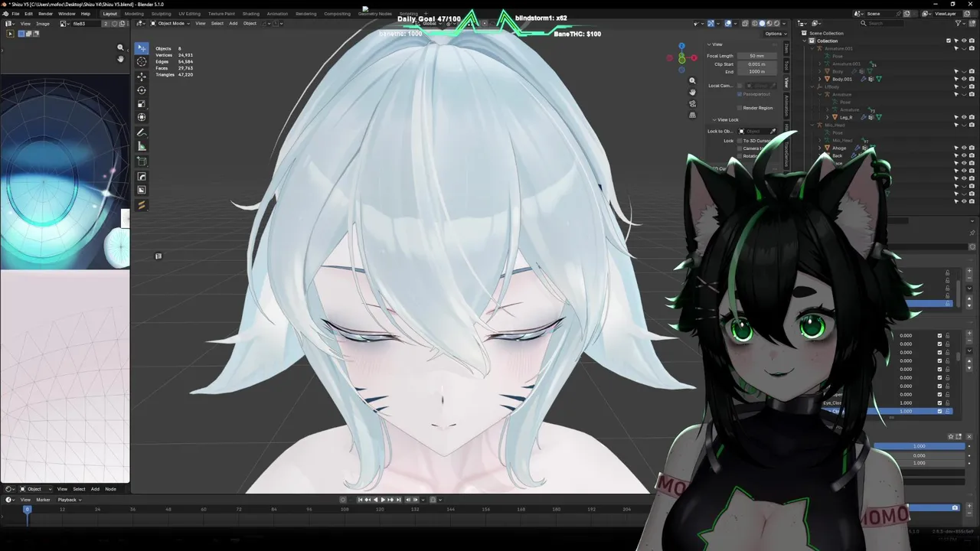Disable render camera icon for Body.001
Screen dimensions: 980x551
[972, 79]
